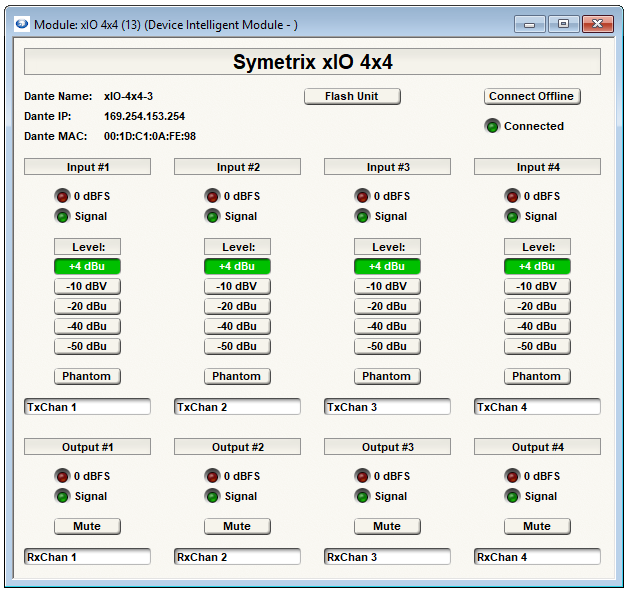Choose -50 dBu level for Input #1
The image size is (630, 595).
[87, 346]
